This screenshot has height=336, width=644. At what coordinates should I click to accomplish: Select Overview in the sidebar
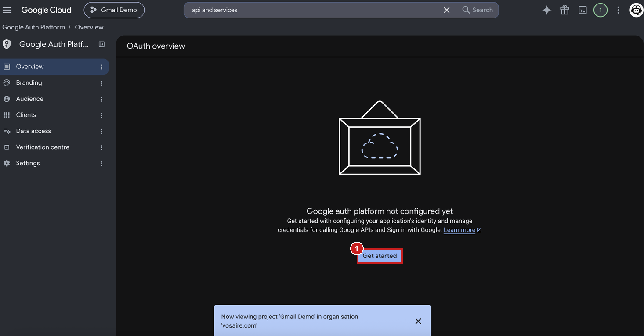pos(54,67)
